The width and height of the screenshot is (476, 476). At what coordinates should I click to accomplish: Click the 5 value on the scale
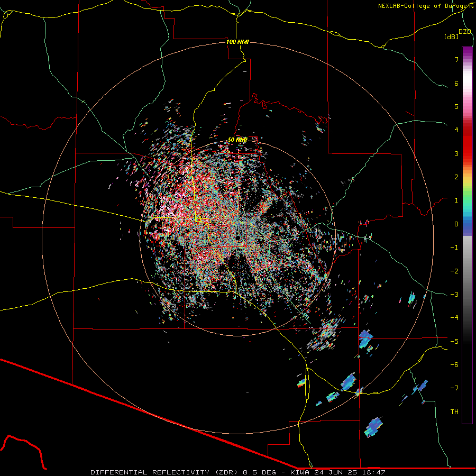pos(456,106)
